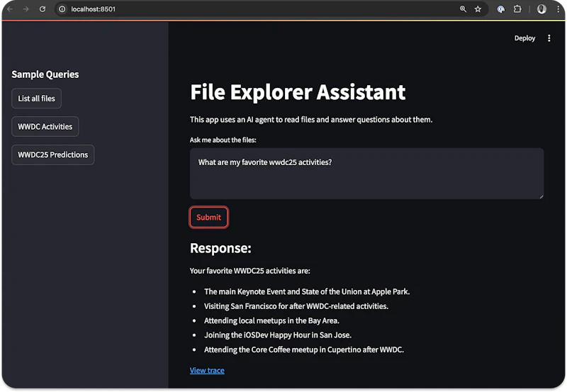Submit the query

[x=208, y=218]
